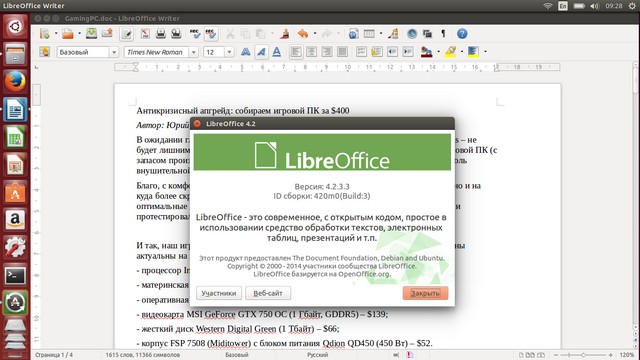Image resolution: width=640 pixels, height=360 pixels.
Task: Select the Clone Formatting paintbrush
Action: click(285, 34)
